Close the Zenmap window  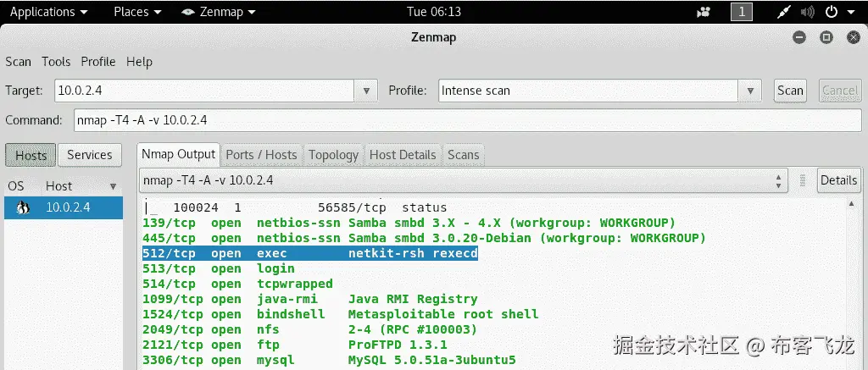(853, 37)
